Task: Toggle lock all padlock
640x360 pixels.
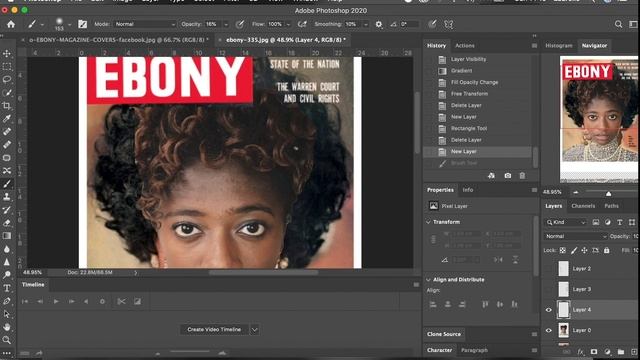Action: point(607,250)
